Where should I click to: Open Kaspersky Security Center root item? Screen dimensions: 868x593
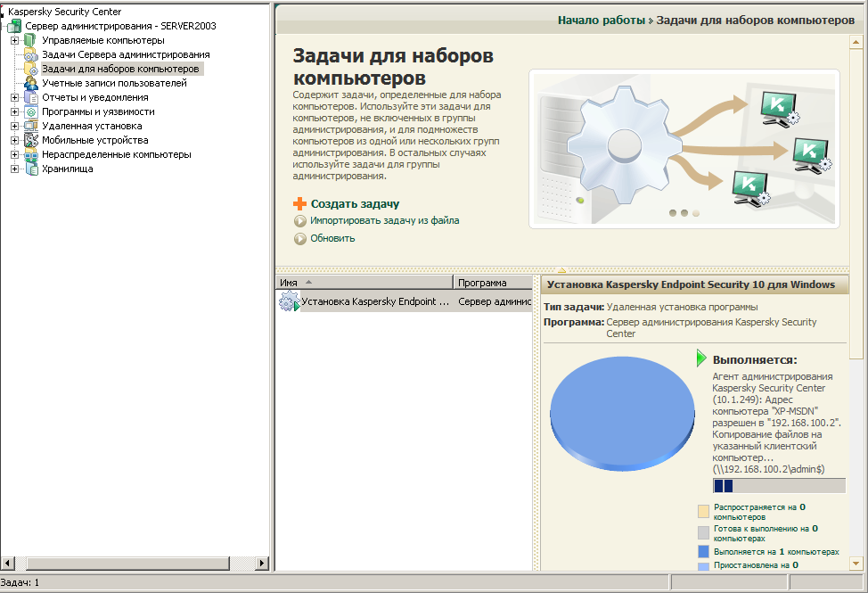(x=64, y=12)
